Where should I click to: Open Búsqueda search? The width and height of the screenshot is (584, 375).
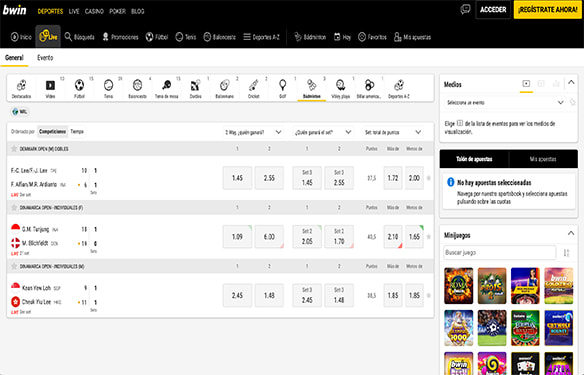coord(79,37)
